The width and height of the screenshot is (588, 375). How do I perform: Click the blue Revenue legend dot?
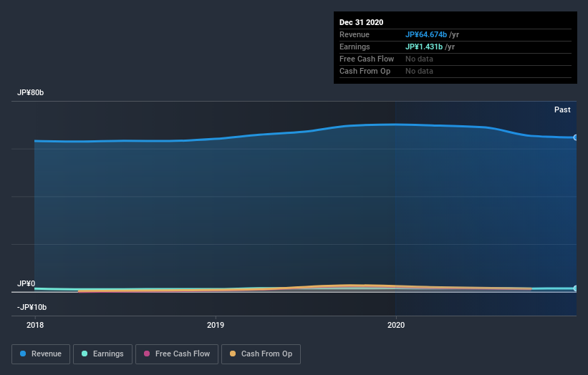pos(23,354)
